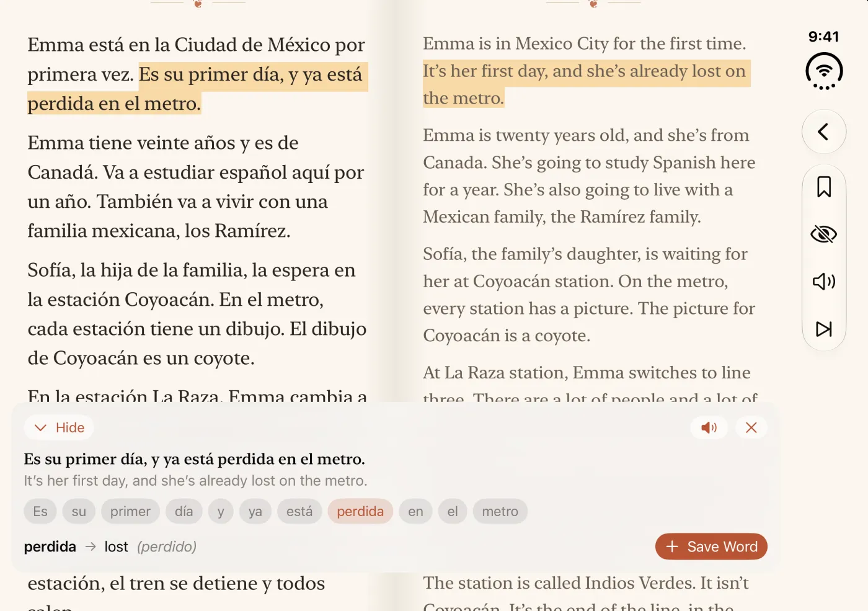Image resolution: width=868 pixels, height=611 pixels.
Task: Tap the Spanish line "estación, el tren se detiene"
Action: pos(176,583)
